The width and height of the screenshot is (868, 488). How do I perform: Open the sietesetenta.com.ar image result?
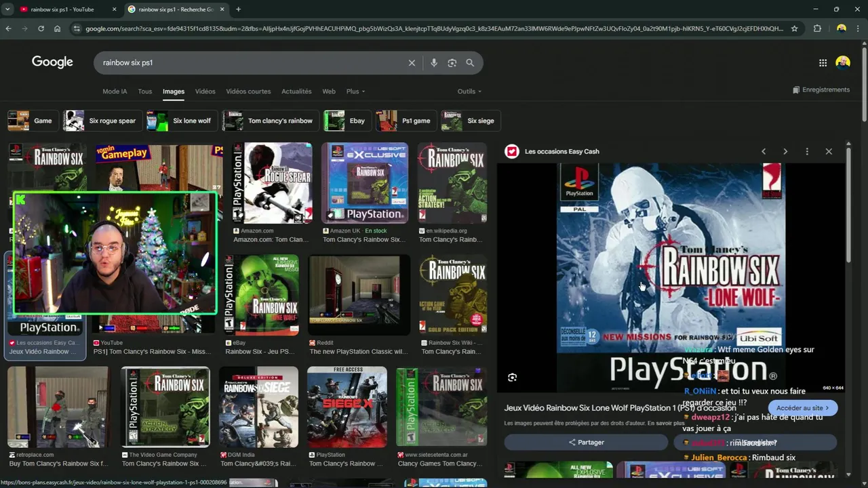tap(441, 407)
